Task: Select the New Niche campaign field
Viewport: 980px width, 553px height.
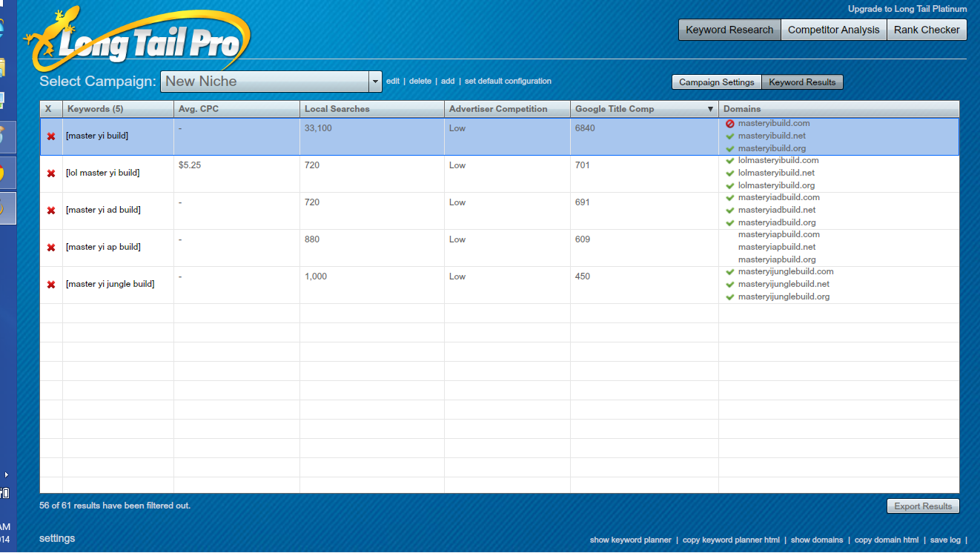Action: [x=265, y=82]
